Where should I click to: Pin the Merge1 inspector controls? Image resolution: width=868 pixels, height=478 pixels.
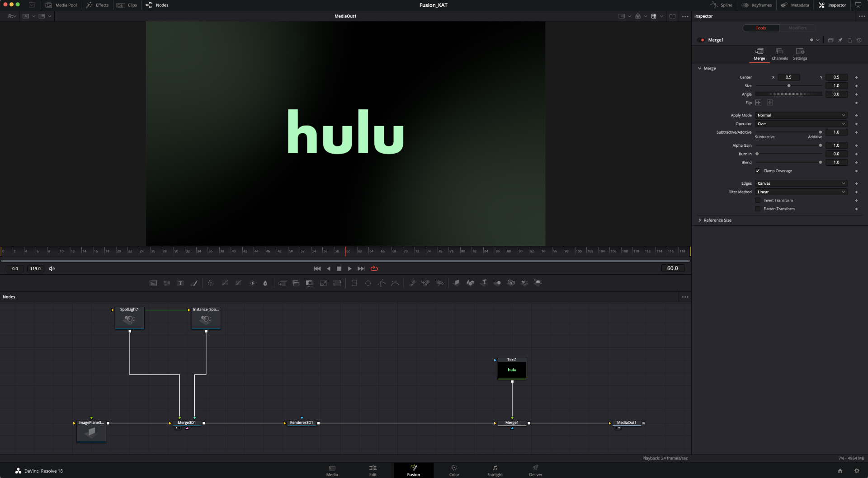point(840,40)
